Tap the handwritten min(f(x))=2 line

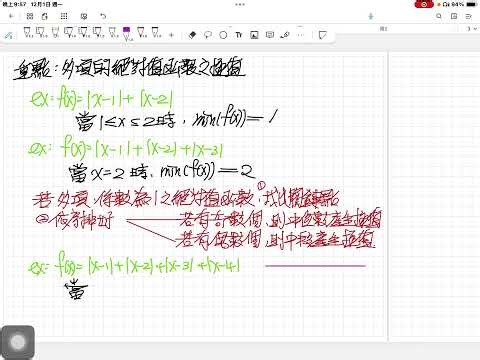[x=207, y=172]
